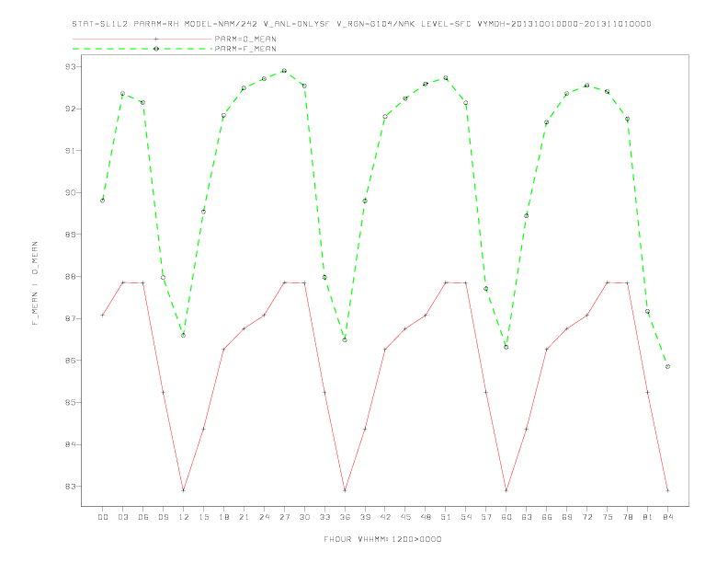Click red O_MEAN minimum point at hour 12
The width and height of the screenshot is (728, 563).
[184, 490]
